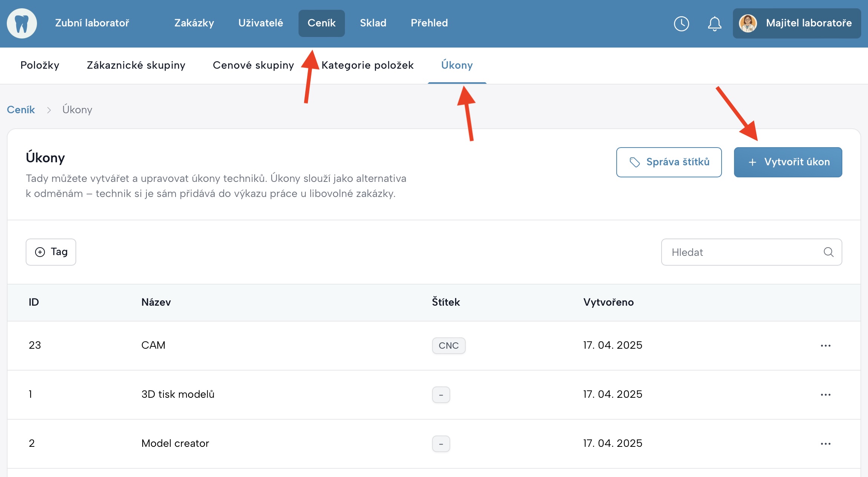Click the user avatar picture
This screenshot has height=477, width=868.
[748, 23]
